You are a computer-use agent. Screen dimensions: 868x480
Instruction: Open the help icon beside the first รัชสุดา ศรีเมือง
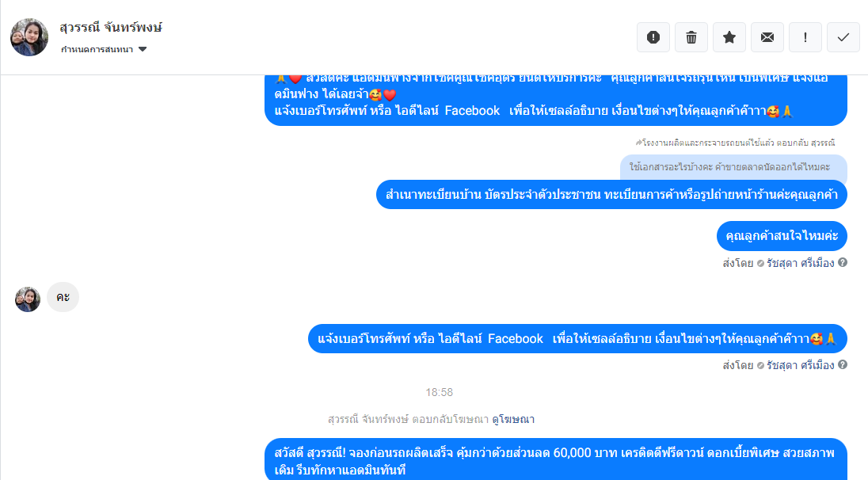(843, 262)
